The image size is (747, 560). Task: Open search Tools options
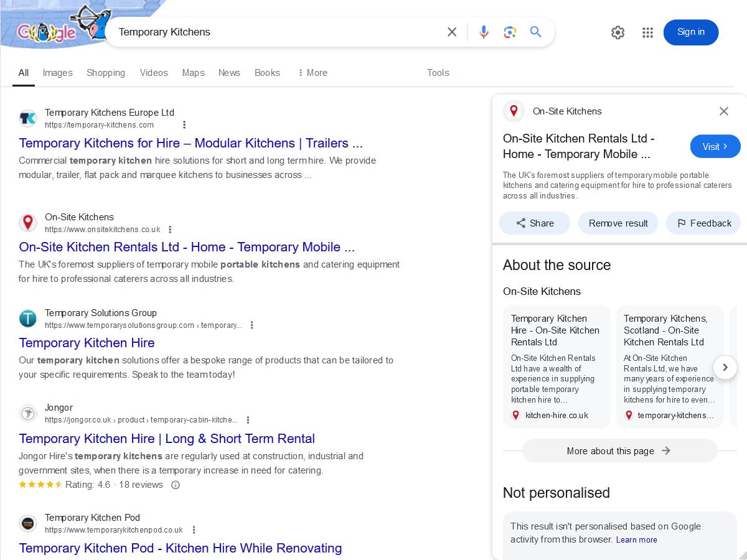[438, 73]
